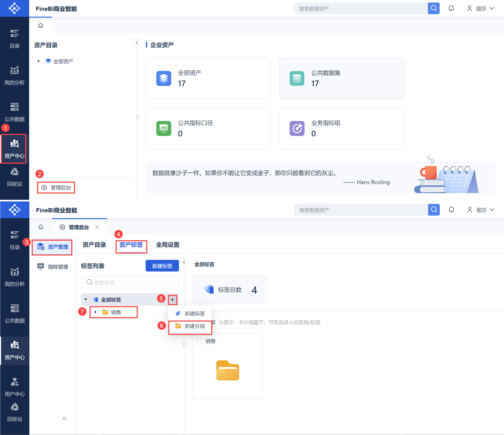Viewport: 504px width, 435px height.
Task: Switch to the 资产标签 tab
Action: (x=131, y=245)
